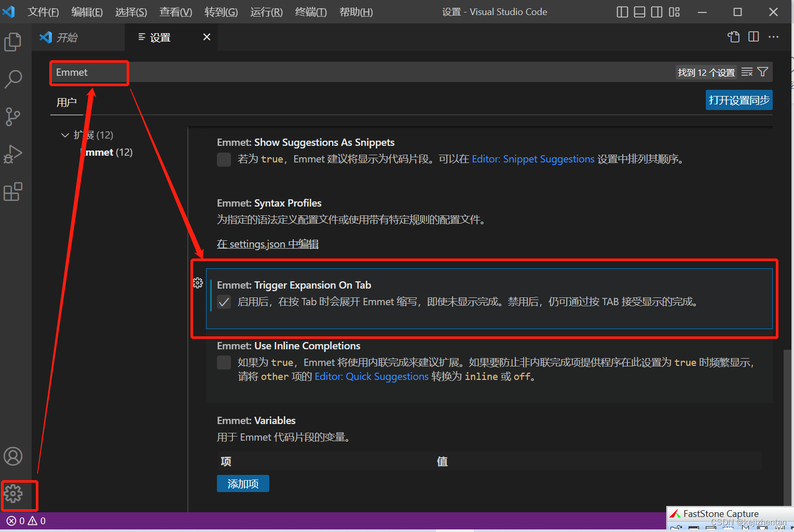The image size is (794, 532).
Task: Click into the Emmet settings search box
Action: [363, 72]
